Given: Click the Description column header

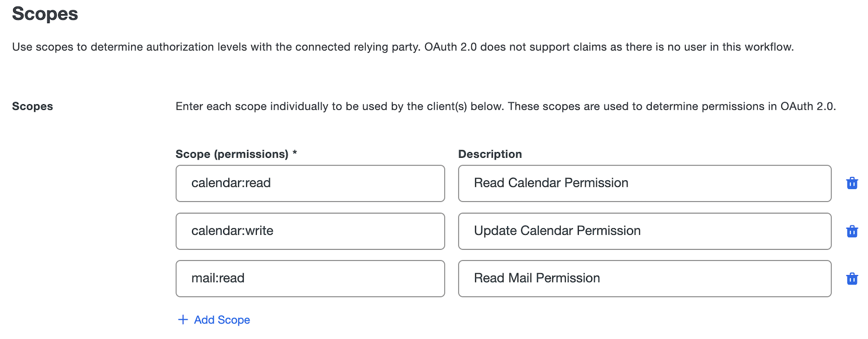Looking at the screenshot, I should 490,154.
